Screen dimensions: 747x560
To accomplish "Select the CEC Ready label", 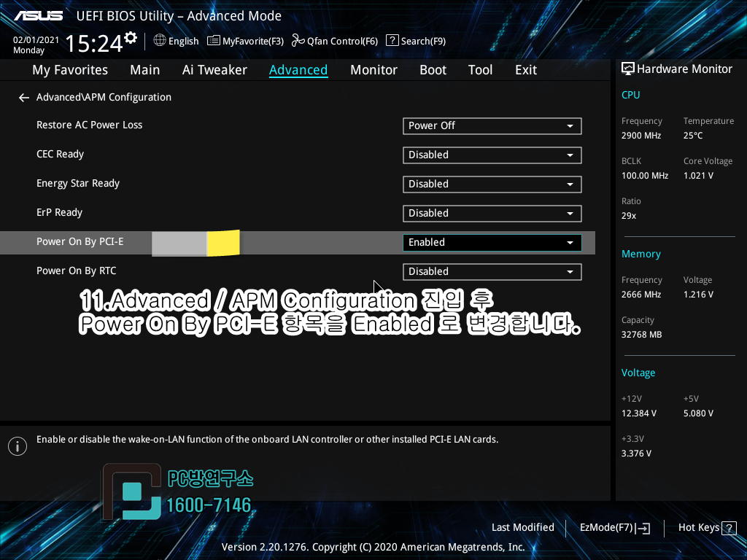I will click(x=60, y=155).
